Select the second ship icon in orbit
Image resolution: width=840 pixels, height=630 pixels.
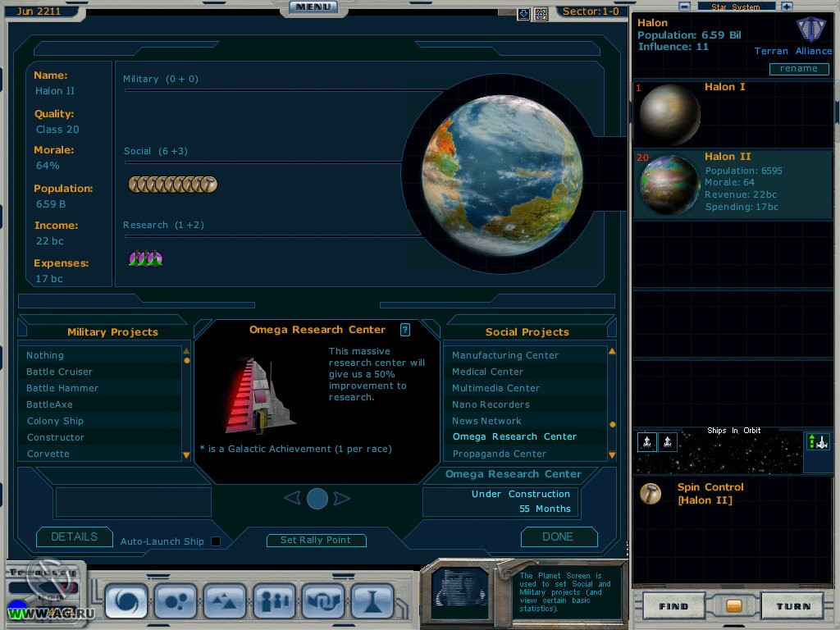pyautogui.click(x=668, y=442)
